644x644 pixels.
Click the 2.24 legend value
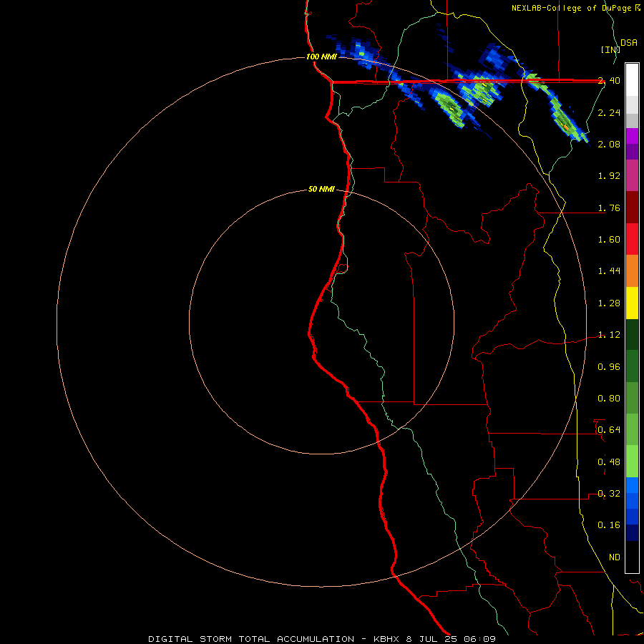tap(609, 112)
